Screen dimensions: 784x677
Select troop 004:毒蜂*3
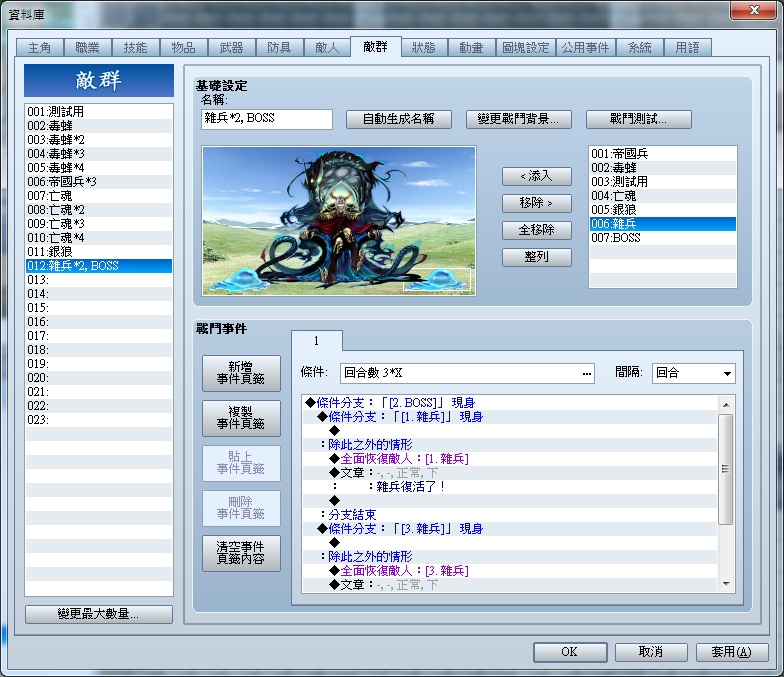(x=98, y=154)
